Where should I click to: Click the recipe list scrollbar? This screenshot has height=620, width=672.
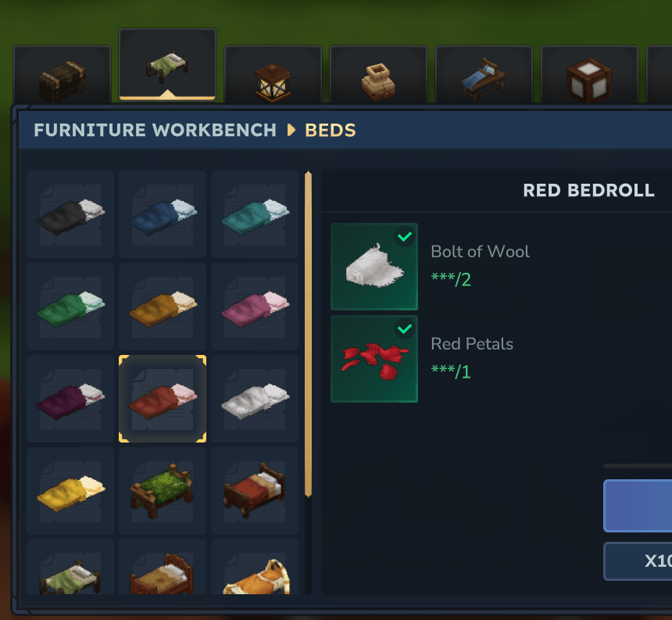pyautogui.click(x=308, y=335)
